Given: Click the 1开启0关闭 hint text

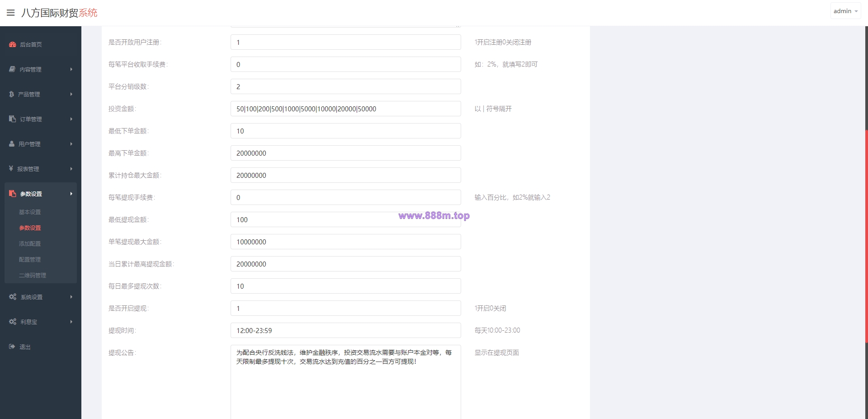Looking at the screenshot, I should pos(490,308).
